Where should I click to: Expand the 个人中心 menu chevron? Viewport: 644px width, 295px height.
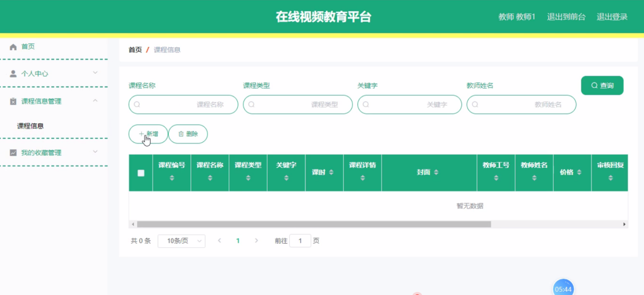pos(95,73)
